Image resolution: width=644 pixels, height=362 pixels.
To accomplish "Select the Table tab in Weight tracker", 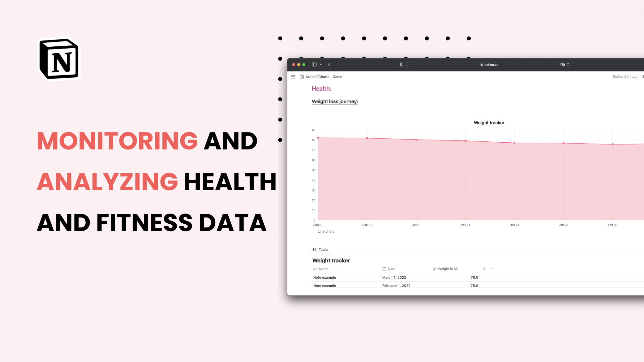I will tap(320, 249).
